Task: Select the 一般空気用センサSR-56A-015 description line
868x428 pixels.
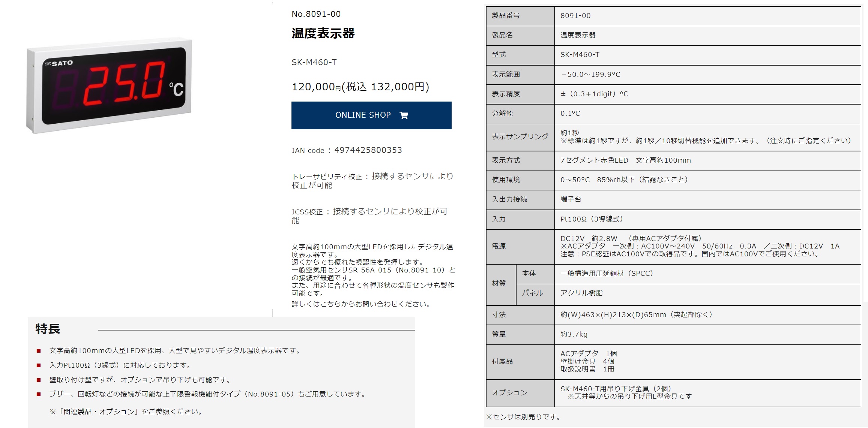Action: pos(373,274)
